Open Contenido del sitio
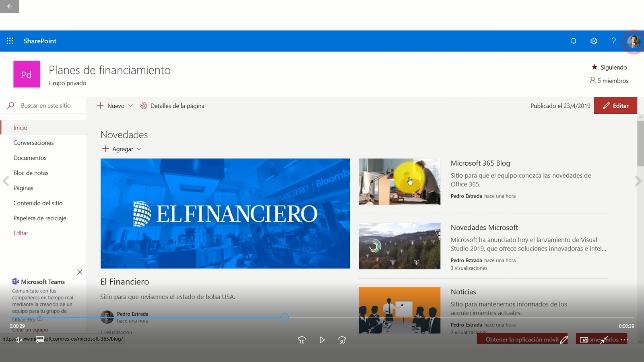 [x=38, y=203]
